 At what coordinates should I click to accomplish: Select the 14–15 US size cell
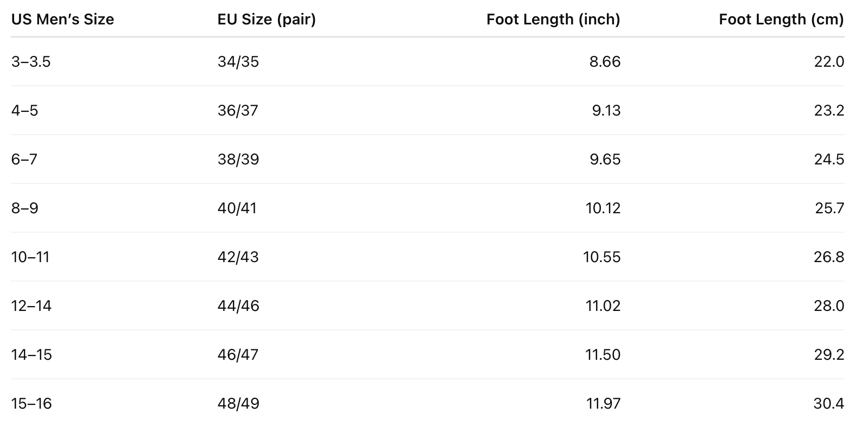pyautogui.click(x=31, y=355)
